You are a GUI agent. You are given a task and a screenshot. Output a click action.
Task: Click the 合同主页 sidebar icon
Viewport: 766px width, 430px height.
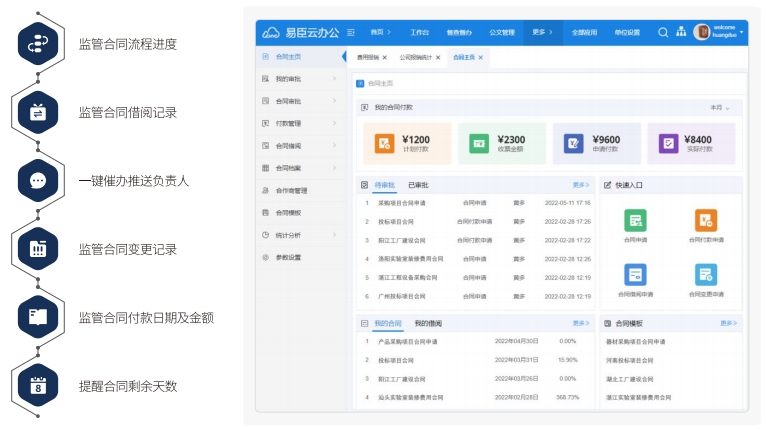(x=266, y=57)
